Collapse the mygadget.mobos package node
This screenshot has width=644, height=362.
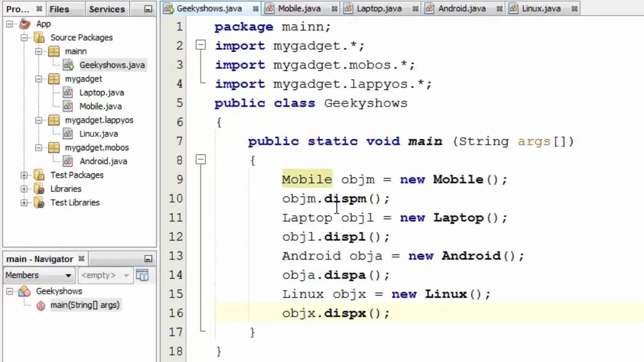pyautogui.click(x=39, y=148)
